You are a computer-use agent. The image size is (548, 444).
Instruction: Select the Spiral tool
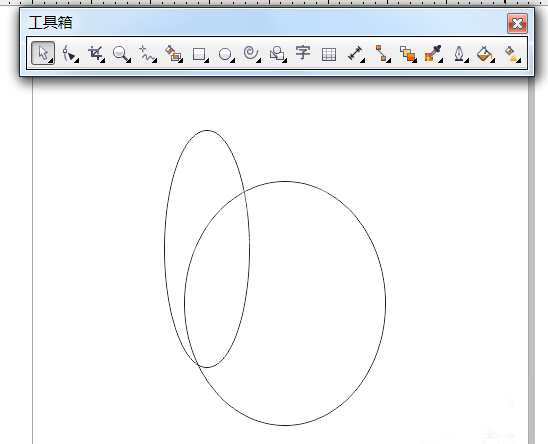(x=252, y=54)
